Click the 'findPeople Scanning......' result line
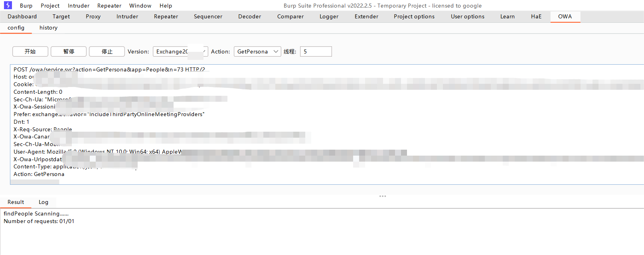The width and height of the screenshot is (644, 255). click(x=36, y=213)
